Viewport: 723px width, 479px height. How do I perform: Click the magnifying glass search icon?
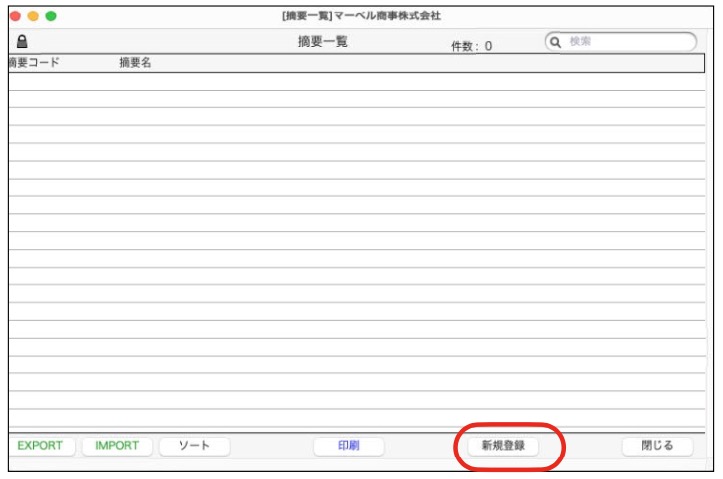(556, 42)
